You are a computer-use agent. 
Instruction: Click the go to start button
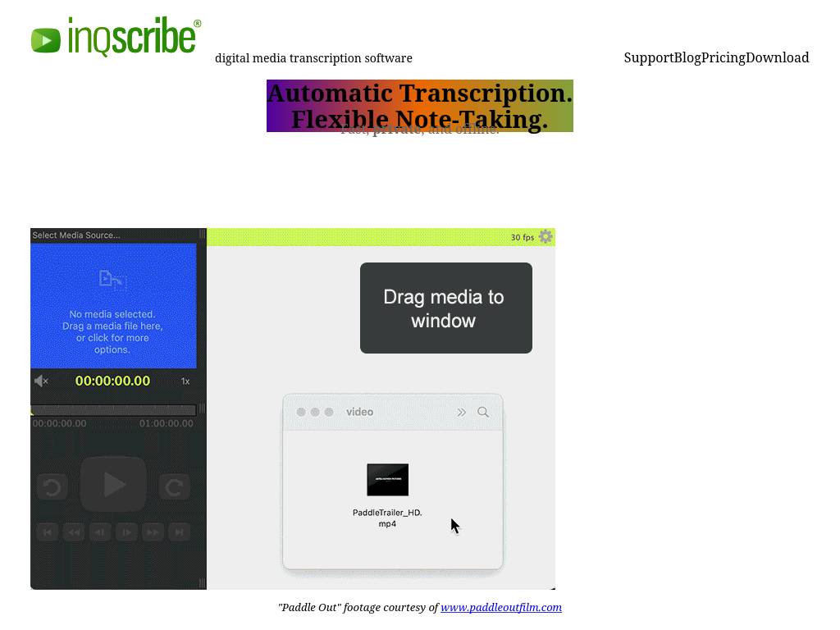[x=48, y=532]
